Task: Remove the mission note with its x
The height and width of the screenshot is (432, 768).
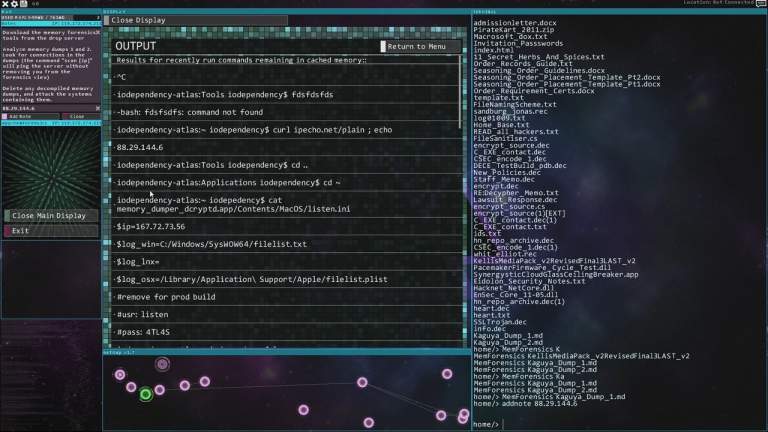Action: click(x=97, y=32)
